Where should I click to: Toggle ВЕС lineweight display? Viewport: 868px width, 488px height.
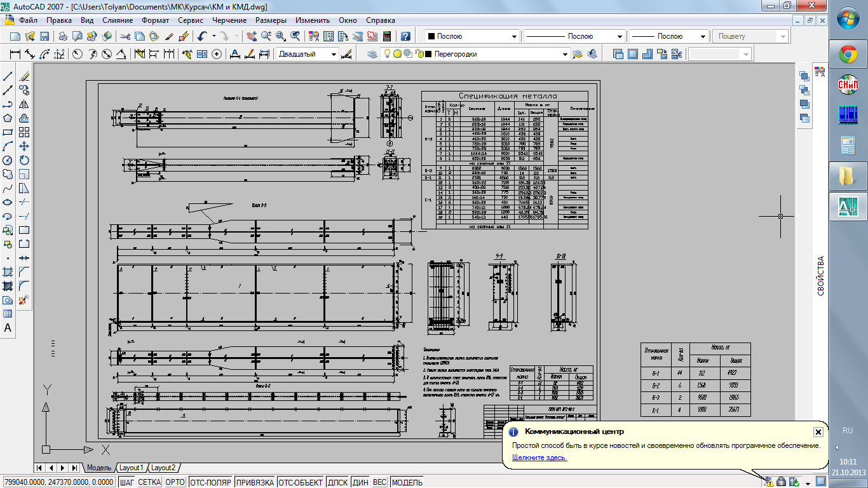(x=379, y=482)
